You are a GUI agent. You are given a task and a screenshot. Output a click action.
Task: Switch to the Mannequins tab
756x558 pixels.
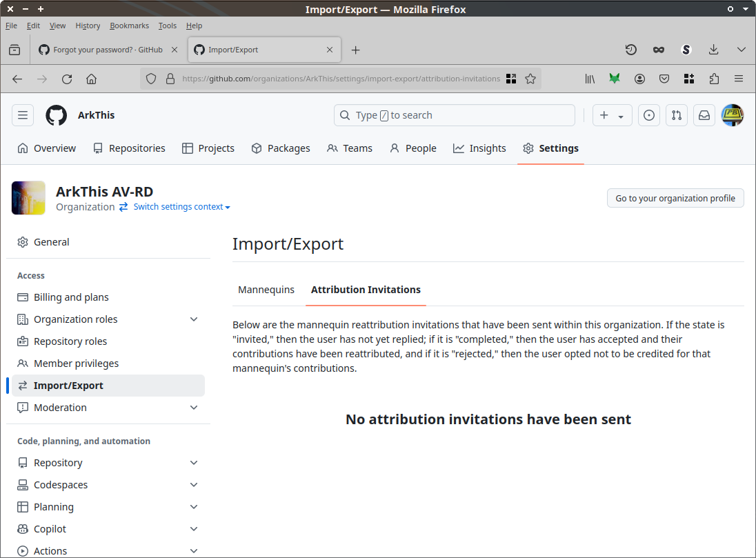point(266,290)
